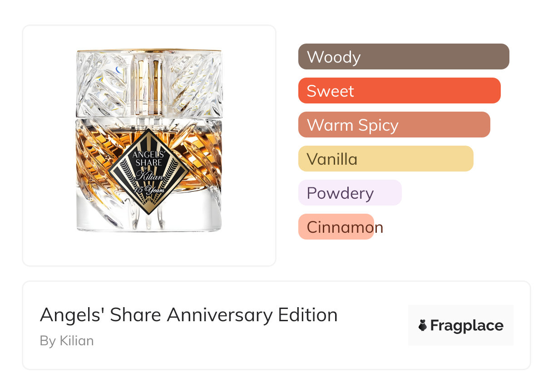Viewport: 553px width, 392px height.
Task: Open the perfume bottle product image
Action: tap(149, 141)
